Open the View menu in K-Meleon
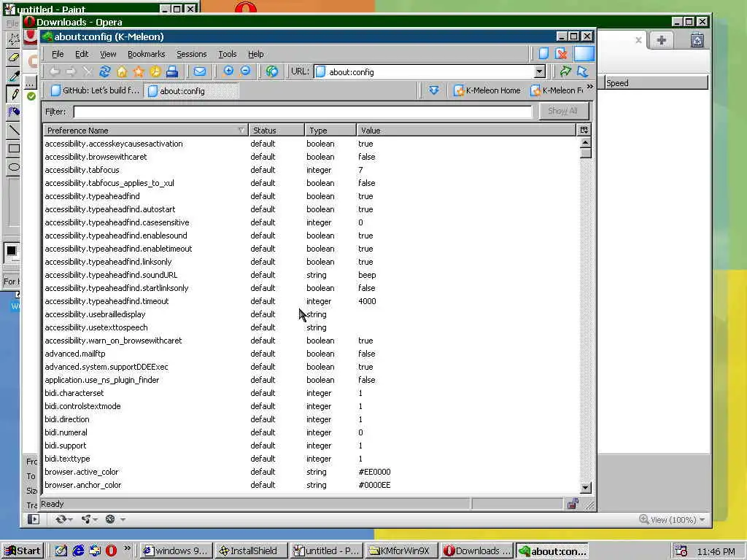The width and height of the screenshot is (747, 560). [108, 54]
